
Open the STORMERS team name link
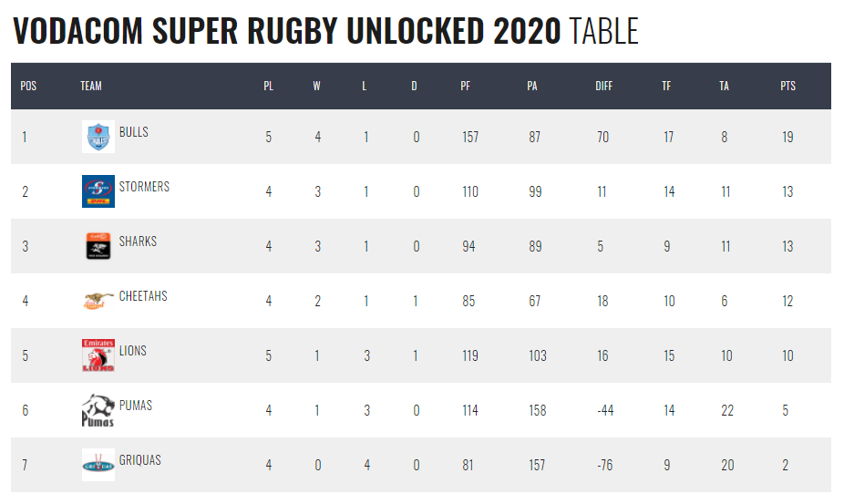[144, 187]
